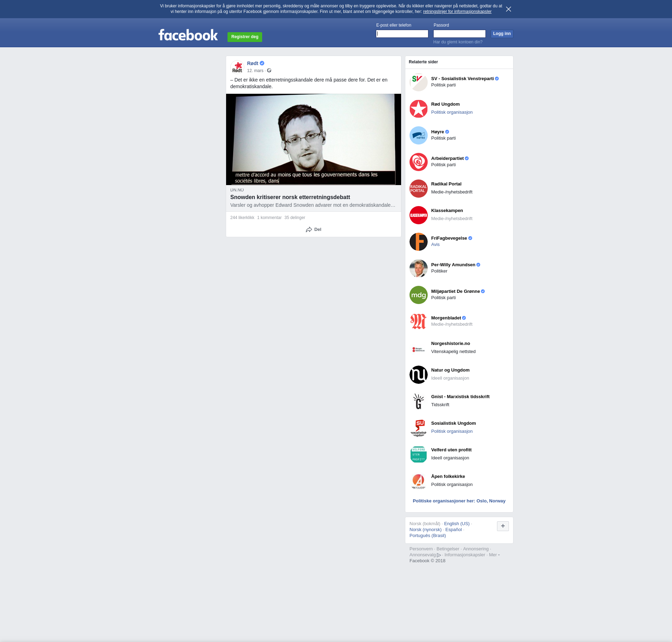
Task: Open Per-Willy Amundsen profile photo
Action: tap(419, 268)
